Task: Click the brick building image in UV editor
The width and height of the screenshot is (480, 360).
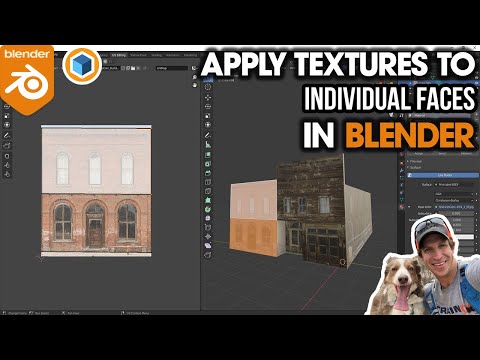Action: click(x=96, y=191)
